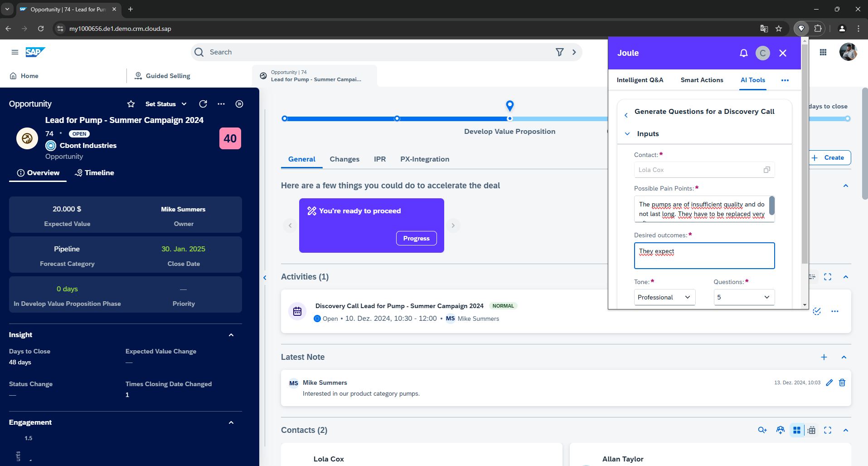Mark opportunity as favorite with star
Image resolution: width=868 pixels, height=466 pixels.
[x=131, y=104]
